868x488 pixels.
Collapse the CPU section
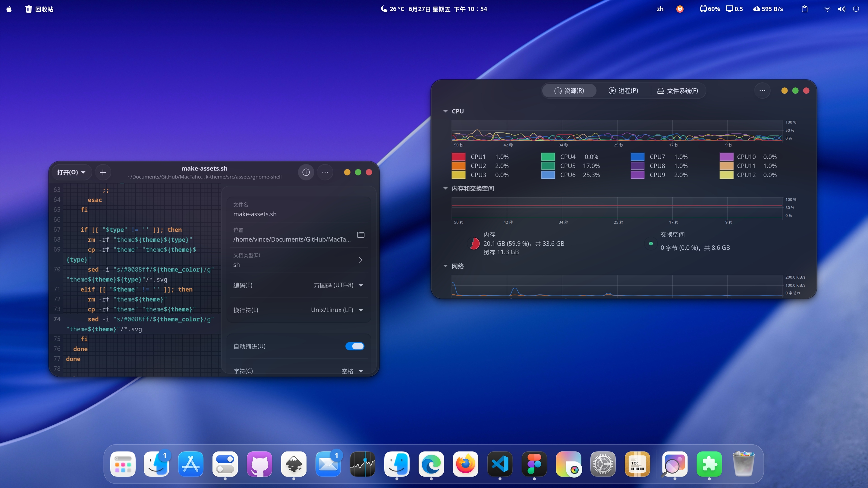pos(445,111)
